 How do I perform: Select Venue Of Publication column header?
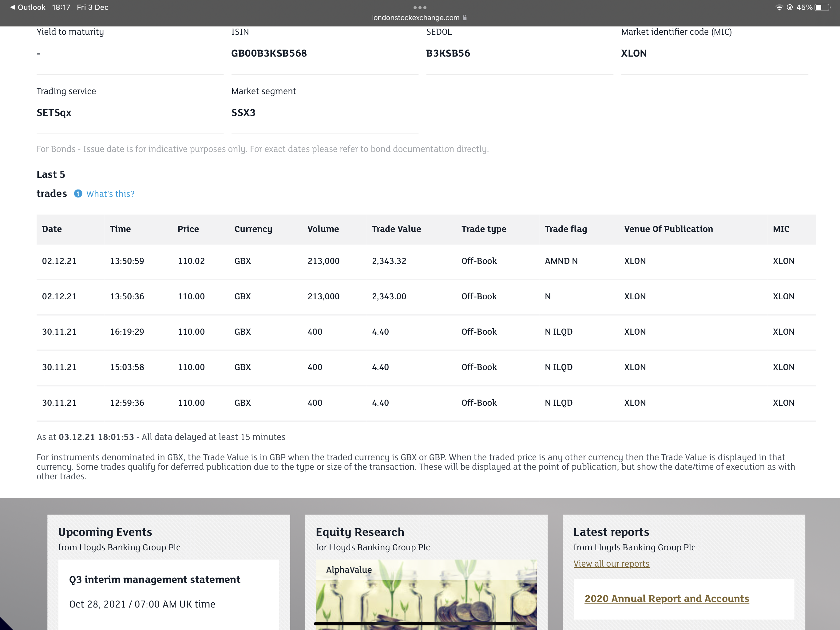[x=668, y=229]
